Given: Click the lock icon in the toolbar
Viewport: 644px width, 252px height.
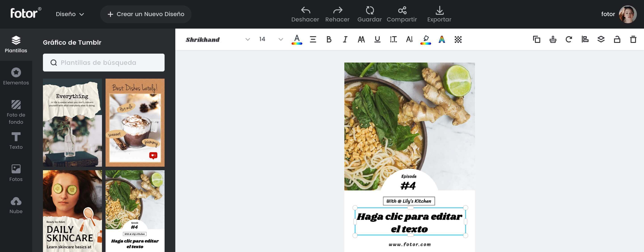Looking at the screenshot, I should [617, 40].
